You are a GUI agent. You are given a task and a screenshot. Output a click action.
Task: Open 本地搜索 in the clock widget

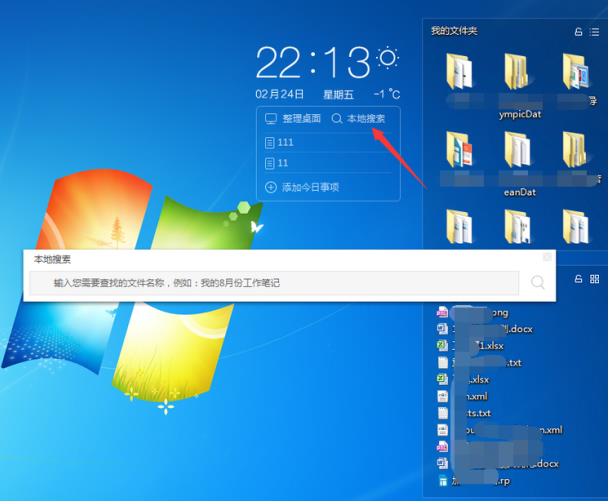(x=358, y=119)
